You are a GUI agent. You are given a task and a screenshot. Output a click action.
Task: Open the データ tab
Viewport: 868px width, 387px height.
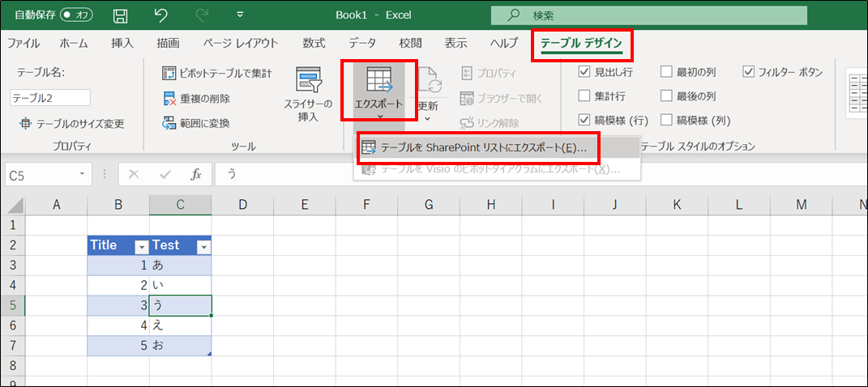[x=362, y=43]
